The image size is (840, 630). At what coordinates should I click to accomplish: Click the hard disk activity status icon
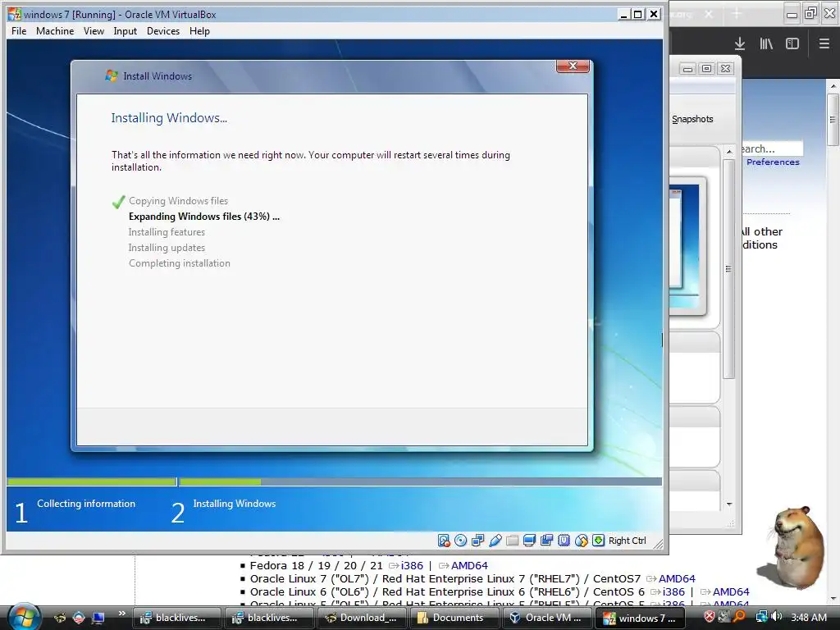click(x=444, y=541)
